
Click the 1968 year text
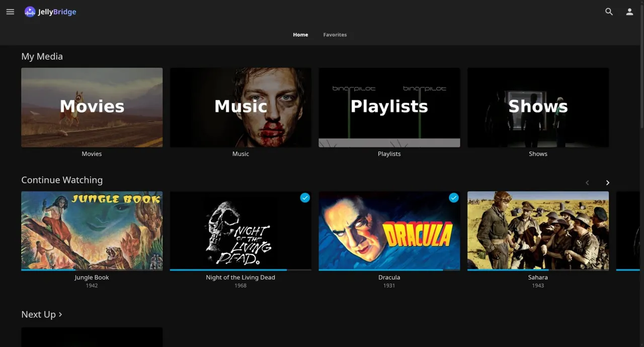click(x=240, y=286)
